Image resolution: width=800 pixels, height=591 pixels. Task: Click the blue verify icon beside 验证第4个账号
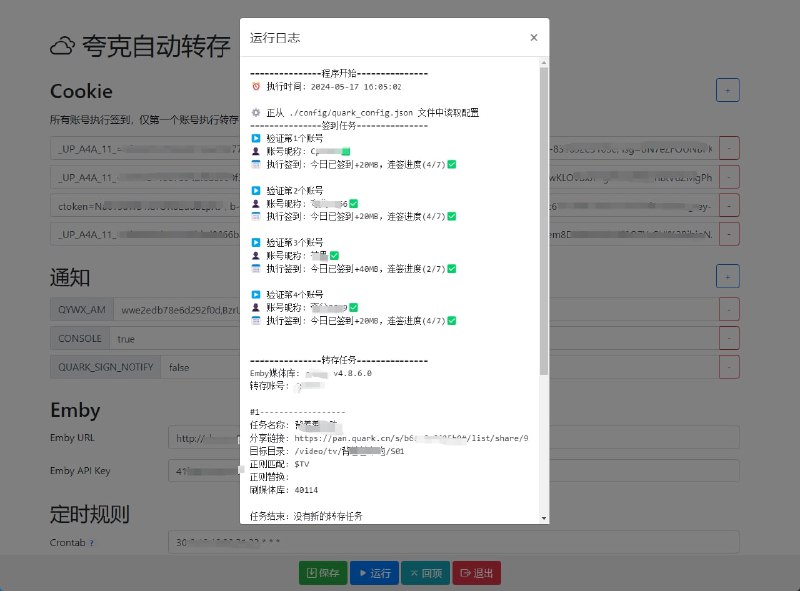tap(257, 295)
